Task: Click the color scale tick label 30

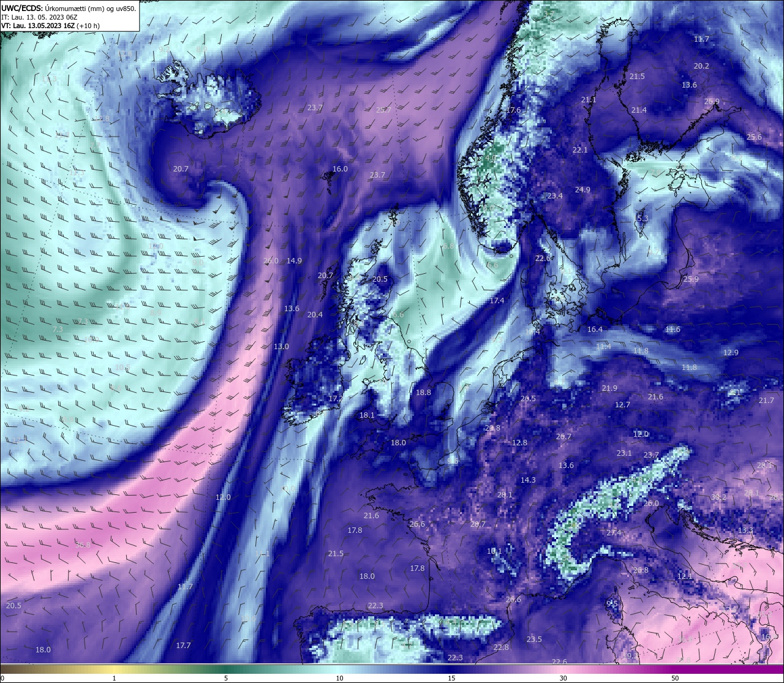Action: (x=563, y=678)
